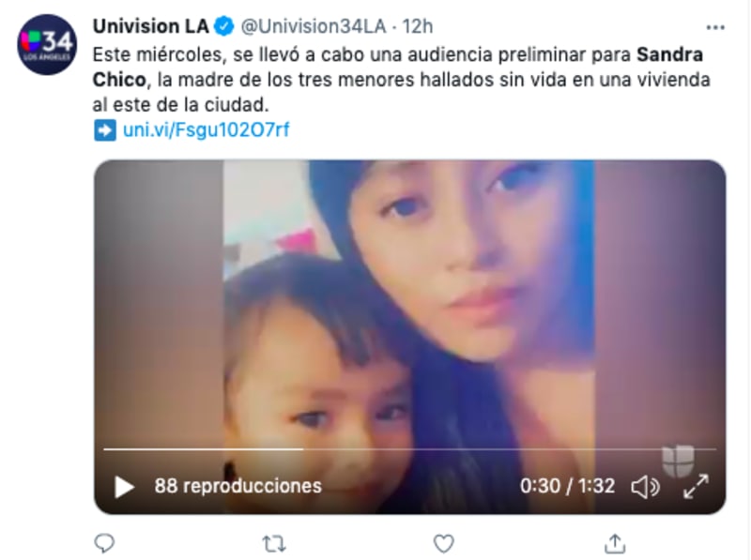Viewport: 751px width, 560px height.
Task: Click the 88 reproducciones view count
Action: [238, 486]
